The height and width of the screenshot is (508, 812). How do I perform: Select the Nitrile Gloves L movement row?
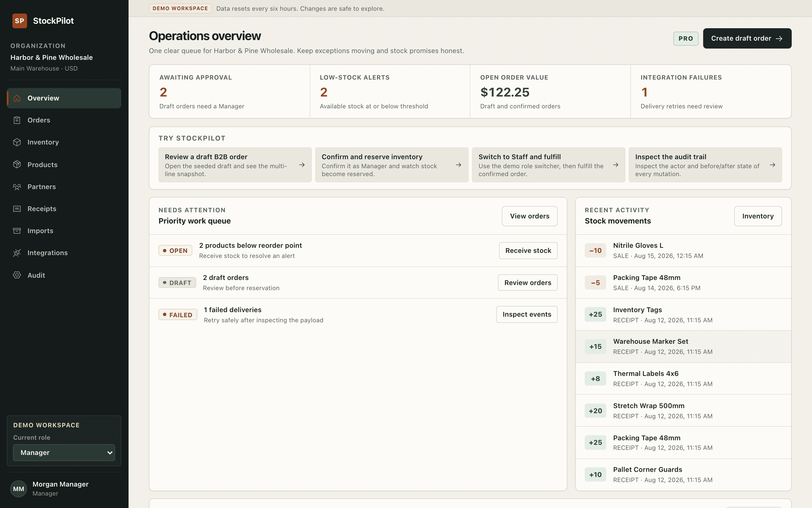click(x=683, y=251)
